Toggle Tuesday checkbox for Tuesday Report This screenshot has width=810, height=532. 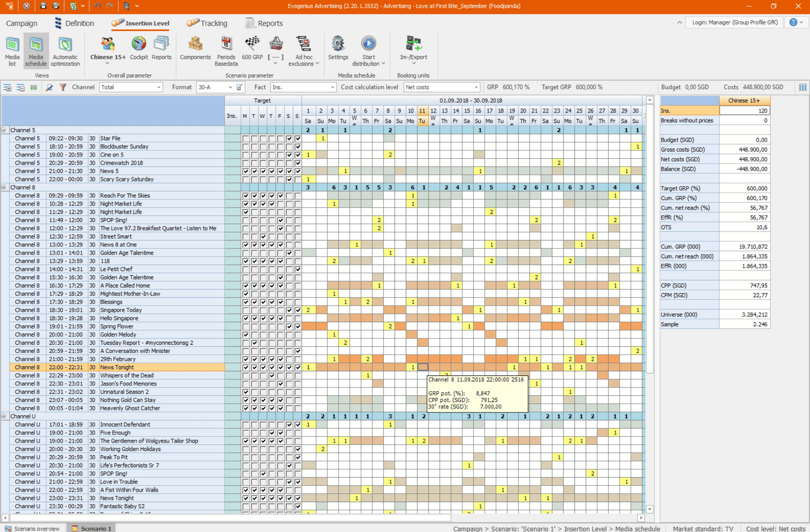255,343
